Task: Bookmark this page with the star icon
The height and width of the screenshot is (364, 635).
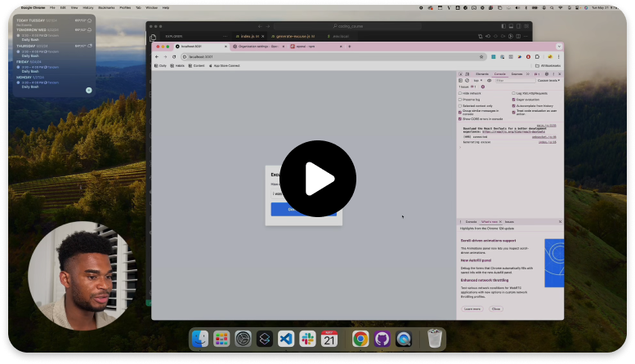Action: click(481, 56)
